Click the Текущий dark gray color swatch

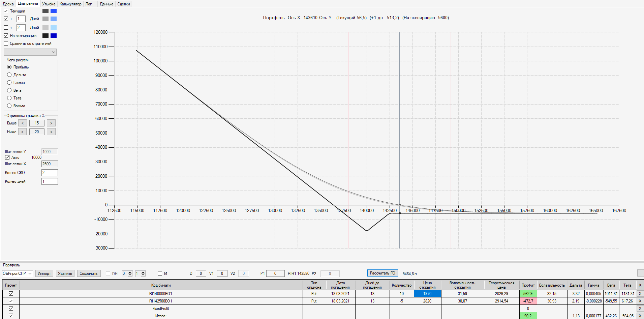tap(45, 11)
